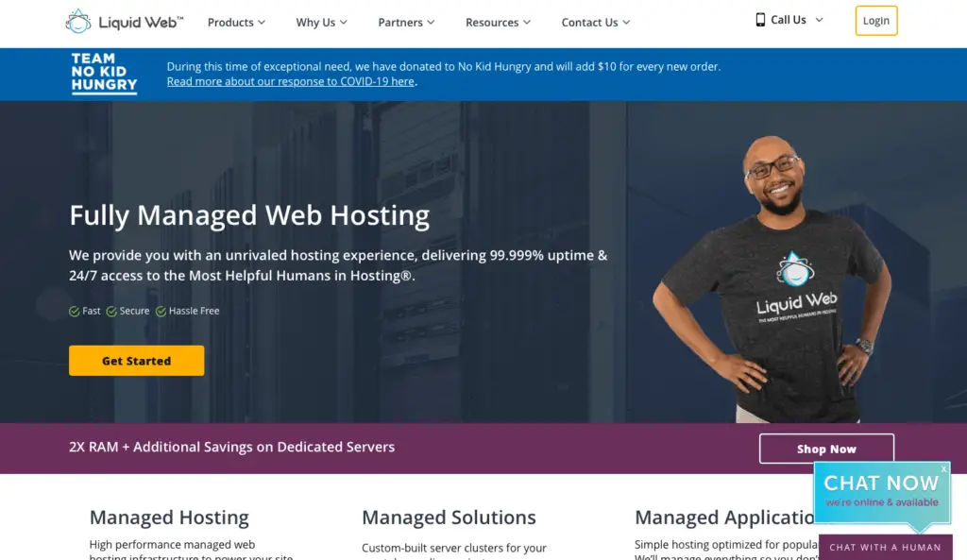Expand the Resources chevron
The height and width of the screenshot is (560, 967).
[527, 23]
